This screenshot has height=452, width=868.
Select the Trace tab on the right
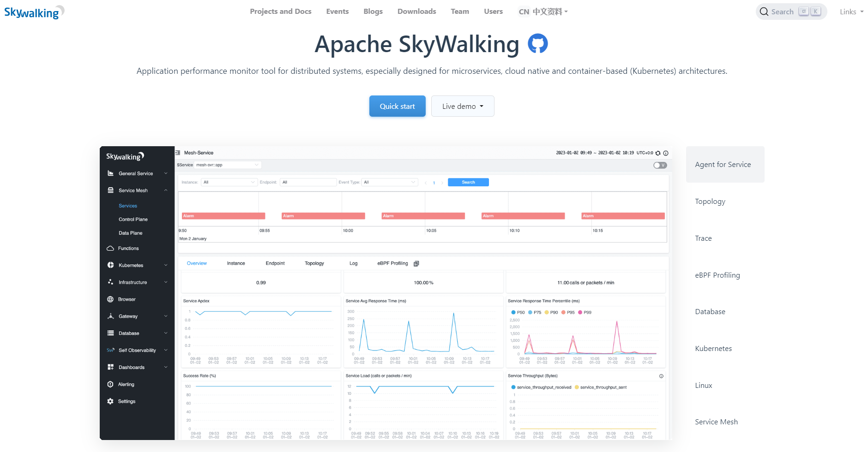725,238
